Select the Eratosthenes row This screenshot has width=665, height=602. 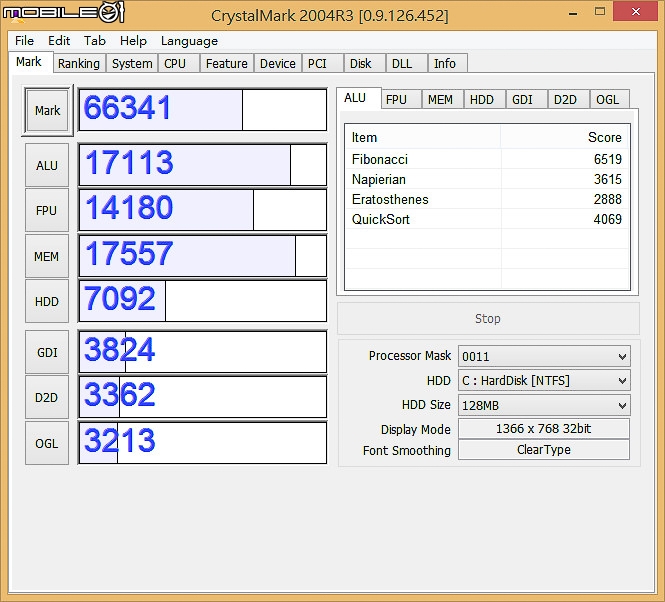coord(487,199)
